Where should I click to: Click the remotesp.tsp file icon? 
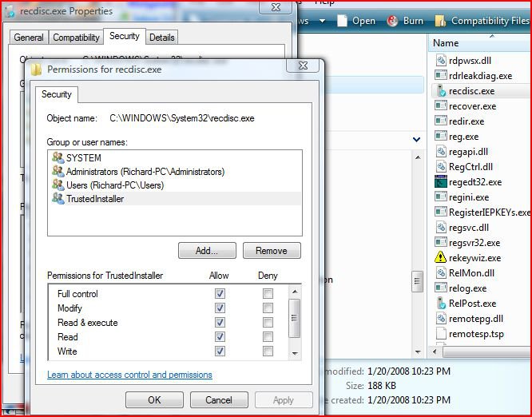[440, 334]
